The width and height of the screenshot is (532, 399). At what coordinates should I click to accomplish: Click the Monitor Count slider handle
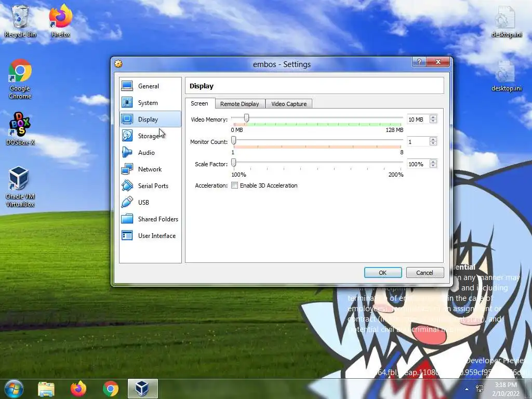[233, 140]
